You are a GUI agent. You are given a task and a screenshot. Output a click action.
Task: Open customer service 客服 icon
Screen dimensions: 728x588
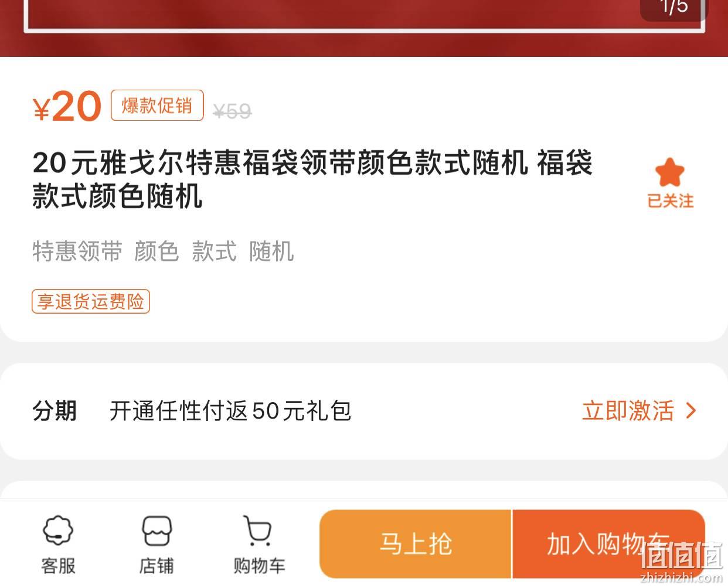click(58, 544)
